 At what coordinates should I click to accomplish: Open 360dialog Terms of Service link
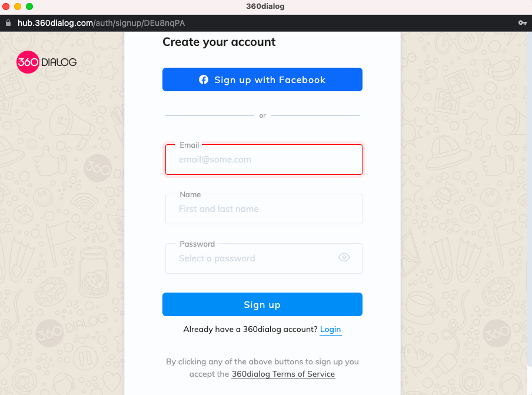coord(283,374)
